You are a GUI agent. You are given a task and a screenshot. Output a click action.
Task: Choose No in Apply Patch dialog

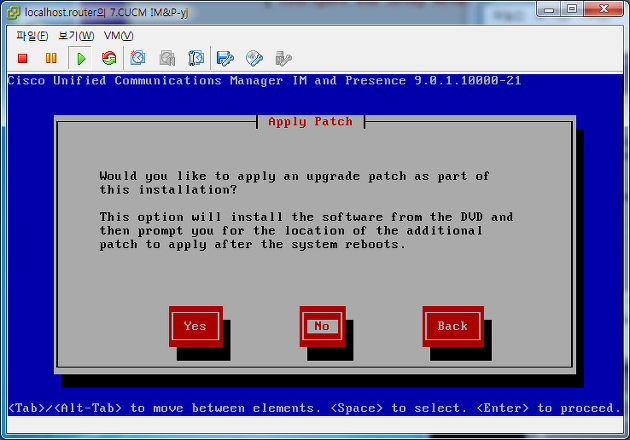tap(322, 326)
